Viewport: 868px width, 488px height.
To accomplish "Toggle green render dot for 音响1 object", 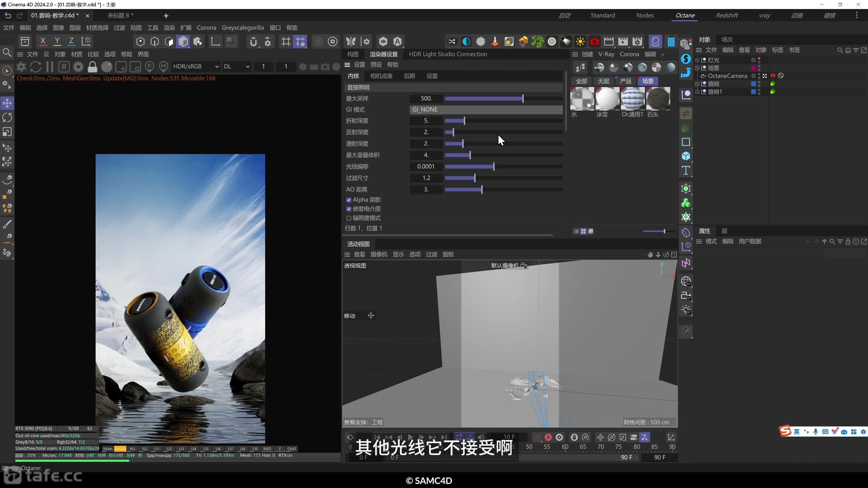I will pyautogui.click(x=772, y=92).
